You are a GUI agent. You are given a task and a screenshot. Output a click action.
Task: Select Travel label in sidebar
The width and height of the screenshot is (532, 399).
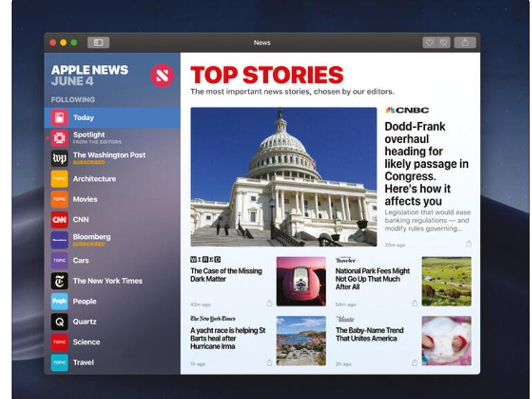pyautogui.click(x=83, y=362)
